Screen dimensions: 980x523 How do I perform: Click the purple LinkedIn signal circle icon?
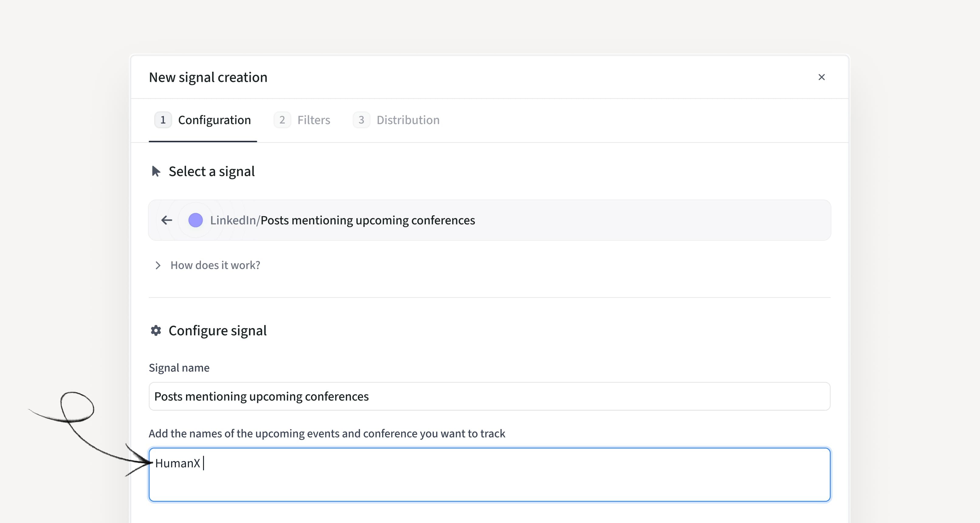(x=195, y=220)
